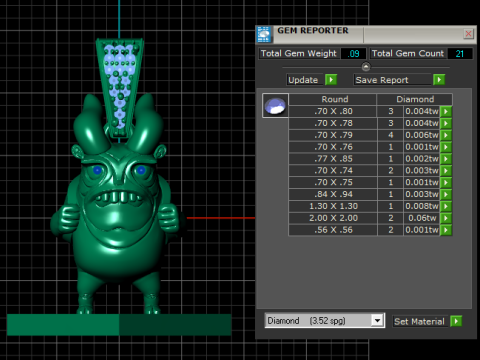
Task: Click the Round column header
Action: (333, 99)
